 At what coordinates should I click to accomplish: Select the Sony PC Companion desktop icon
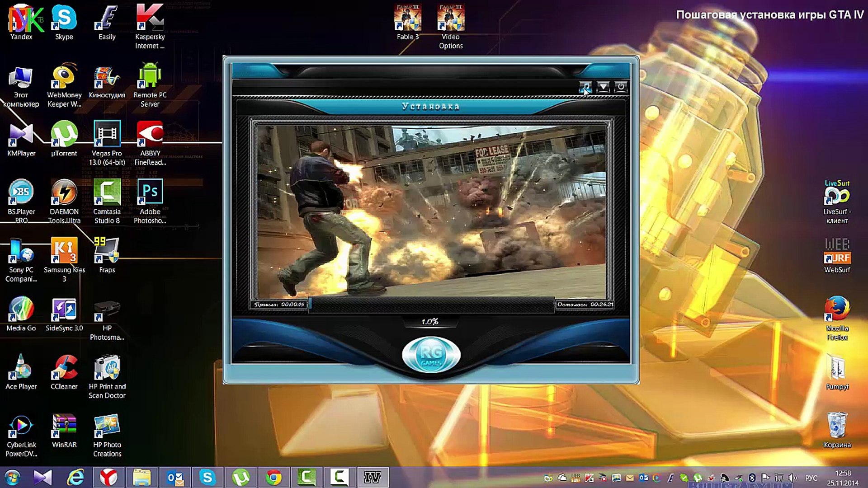point(21,260)
